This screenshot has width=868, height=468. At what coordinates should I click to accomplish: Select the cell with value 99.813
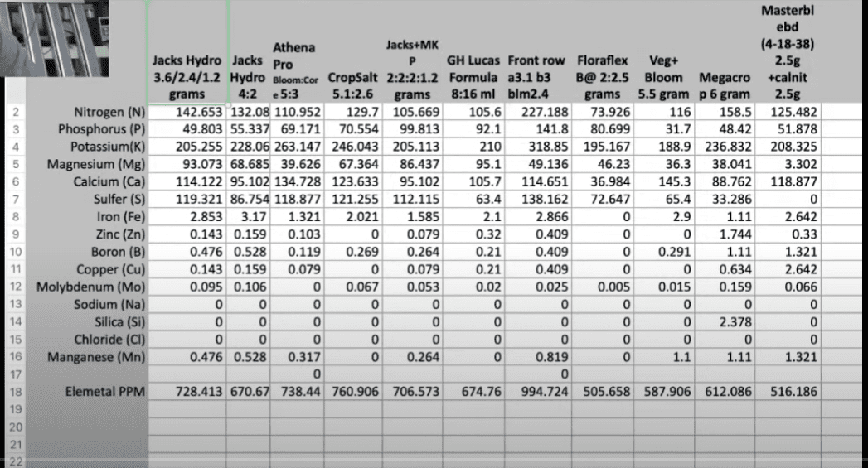point(412,129)
